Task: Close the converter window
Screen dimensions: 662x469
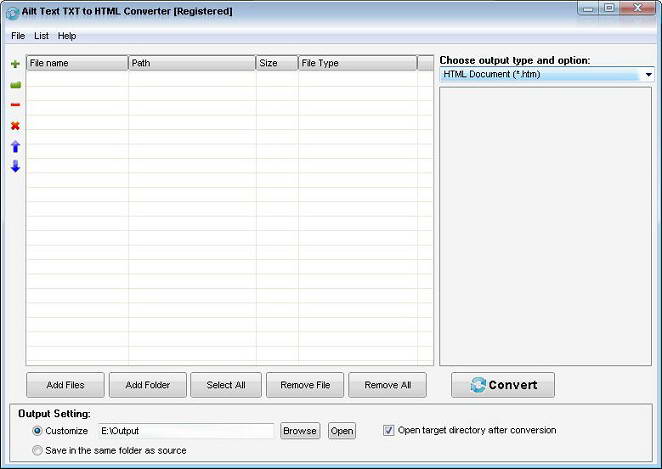Action: coord(638,8)
